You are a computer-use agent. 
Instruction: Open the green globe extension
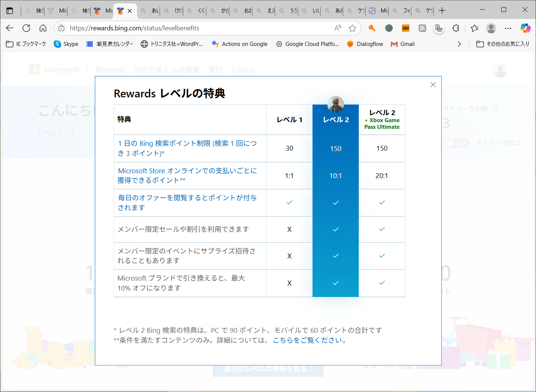click(389, 28)
